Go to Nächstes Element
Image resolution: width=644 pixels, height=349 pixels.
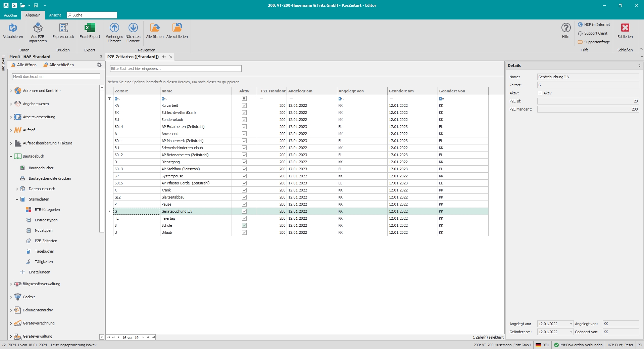[x=133, y=28]
